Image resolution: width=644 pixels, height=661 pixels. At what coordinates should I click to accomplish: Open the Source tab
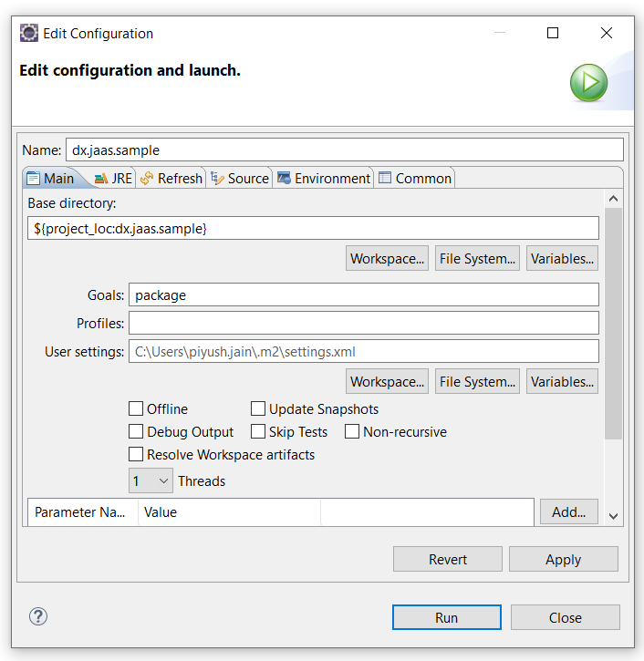click(x=240, y=179)
